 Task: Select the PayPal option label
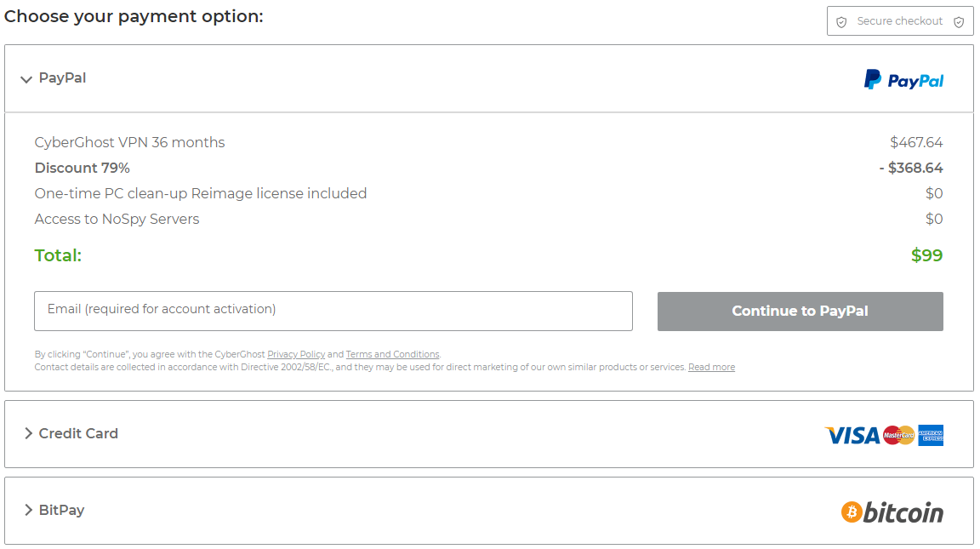click(62, 78)
